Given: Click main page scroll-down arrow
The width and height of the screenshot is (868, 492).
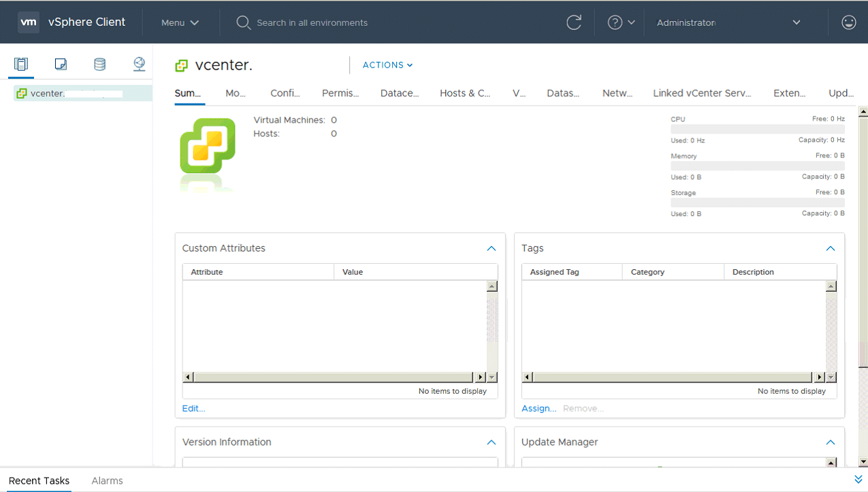Looking at the screenshot, I should [863, 461].
